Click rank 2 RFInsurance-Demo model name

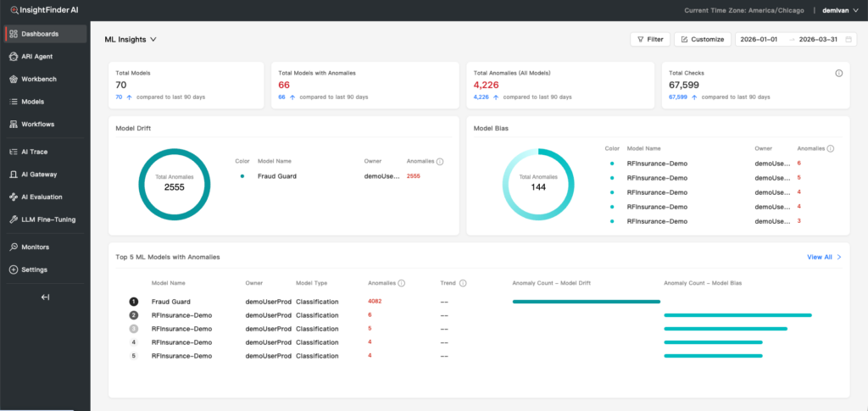(181, 315)
